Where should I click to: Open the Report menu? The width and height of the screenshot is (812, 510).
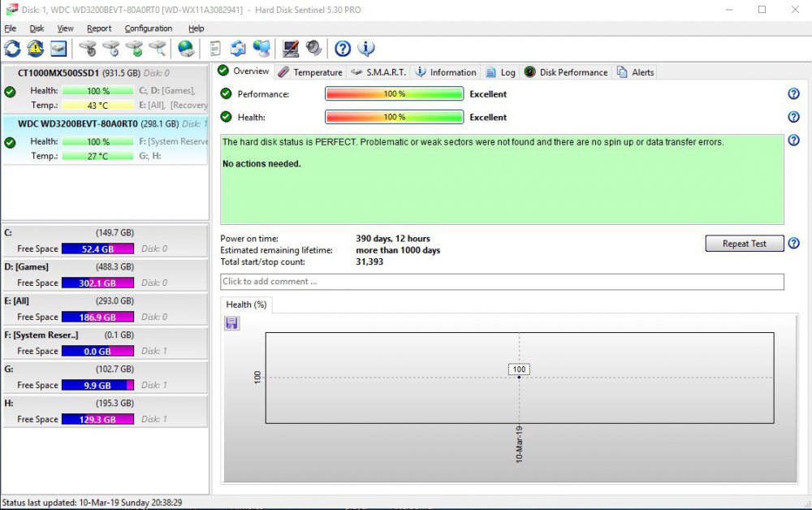point(99,28)
